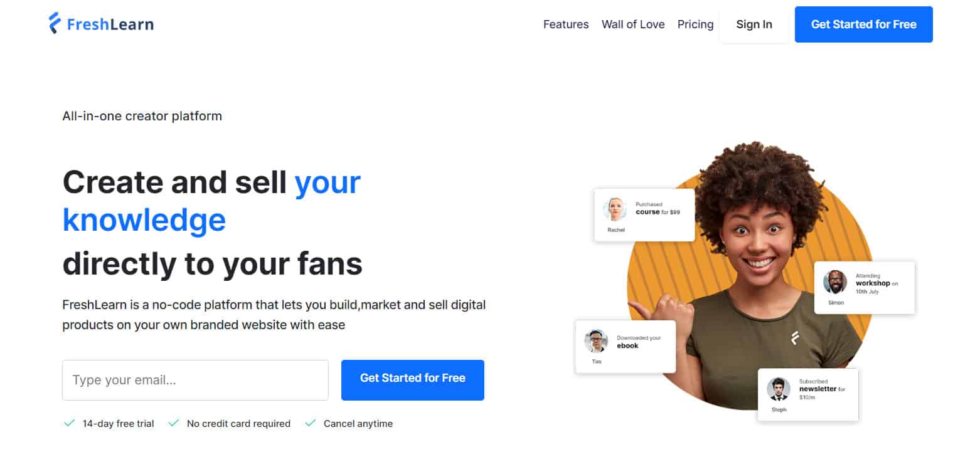
Task: Click Simon's avatar in the workshop card
Action: [835, 281]
